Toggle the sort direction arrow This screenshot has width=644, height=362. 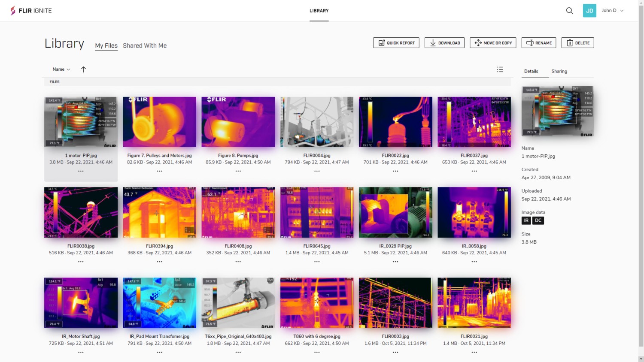[83, 69]
